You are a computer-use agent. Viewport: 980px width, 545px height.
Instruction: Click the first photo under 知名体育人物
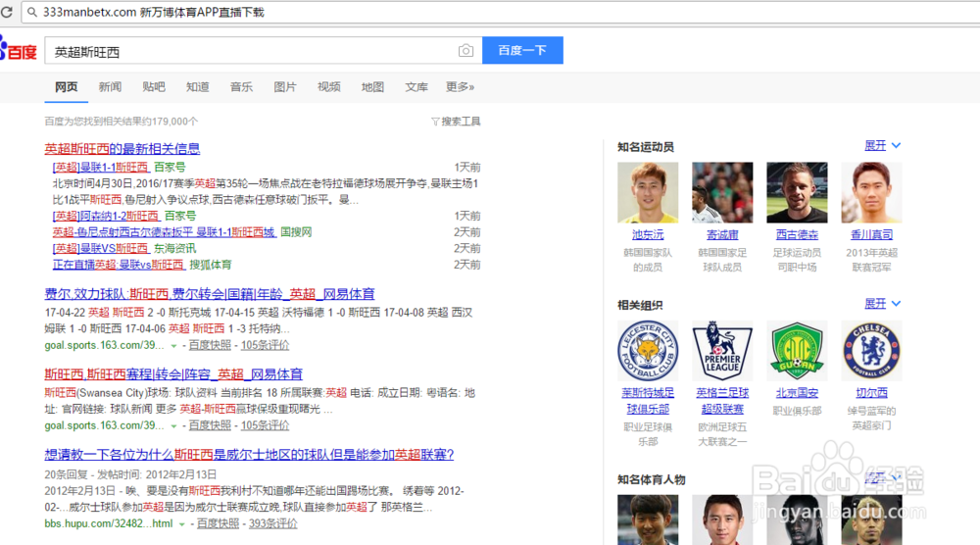pos(648,520)
